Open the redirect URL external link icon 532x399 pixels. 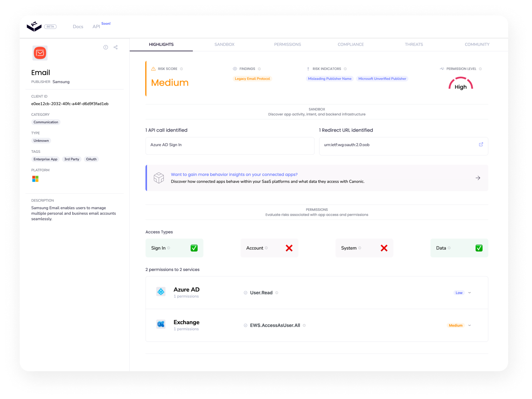481,144
